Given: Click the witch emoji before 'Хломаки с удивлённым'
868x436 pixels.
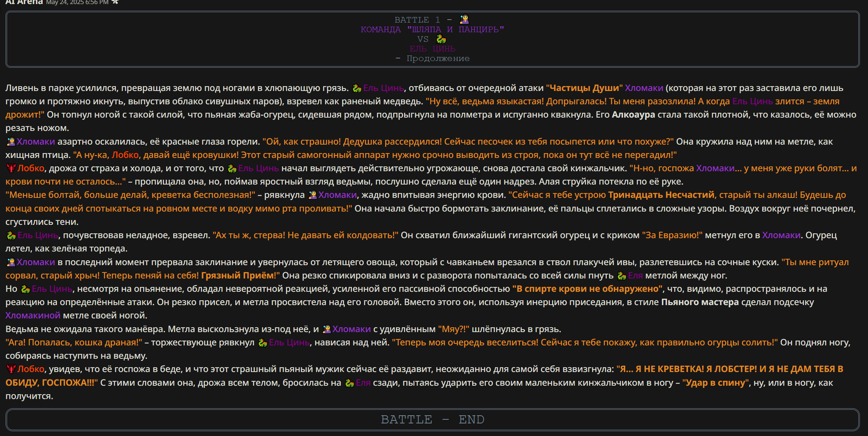Looking at the screenshot, I should tap(327, 329).
